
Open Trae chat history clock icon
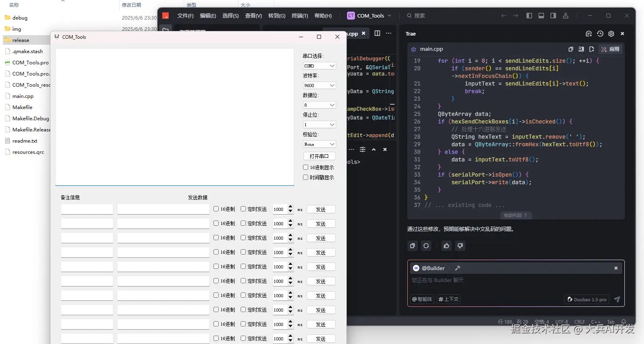600,34
